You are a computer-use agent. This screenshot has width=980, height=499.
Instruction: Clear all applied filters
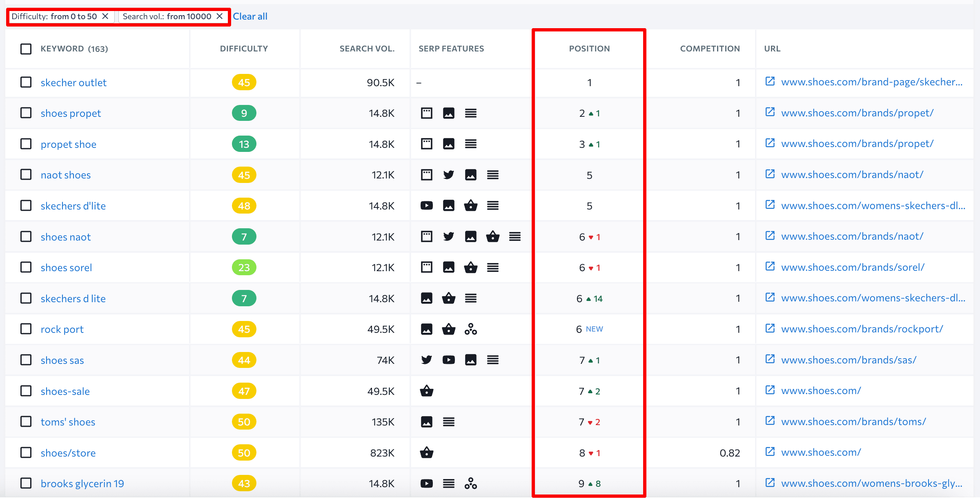pyautogui.click(x=250, y=16)
